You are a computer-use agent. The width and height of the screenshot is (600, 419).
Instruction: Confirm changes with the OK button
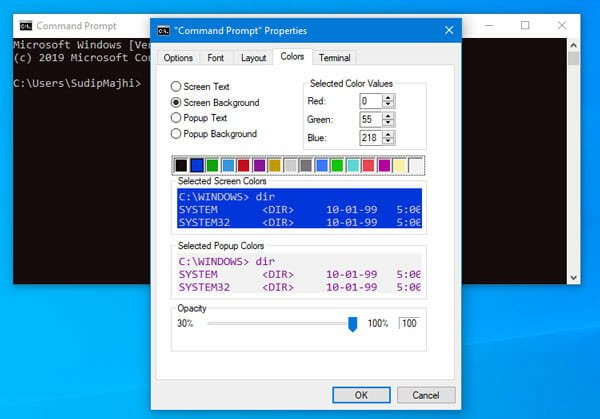pos(360,394)
